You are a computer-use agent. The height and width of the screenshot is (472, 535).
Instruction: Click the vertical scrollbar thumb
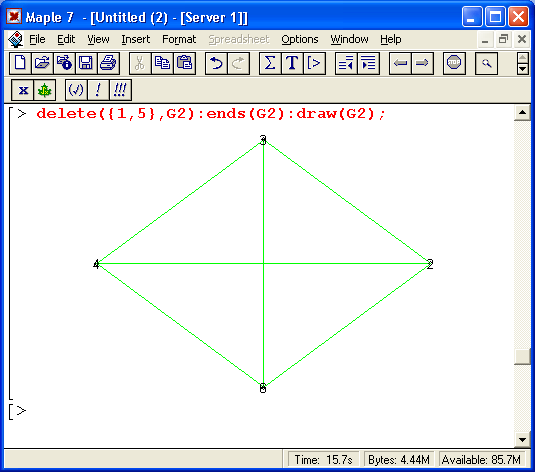coord(522,357)
